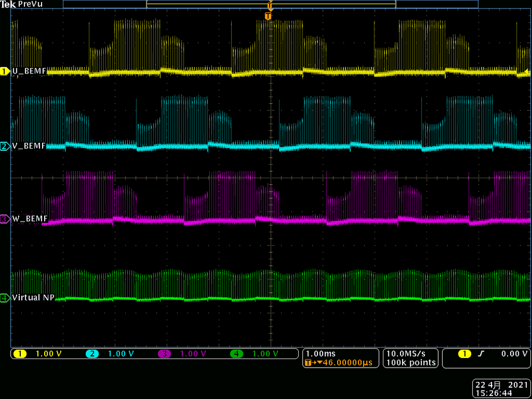Click the W_BEMF waveform label

(29, 218)
